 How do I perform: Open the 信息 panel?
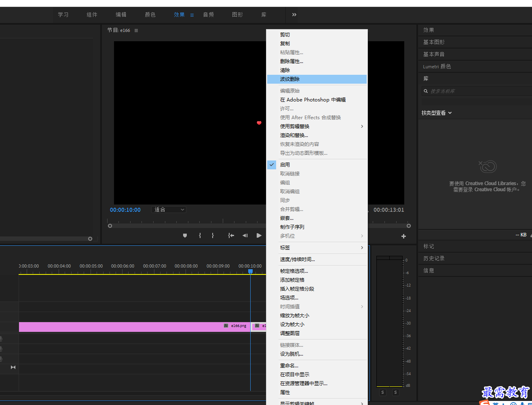pyautogui.click(x=429, y=270)
